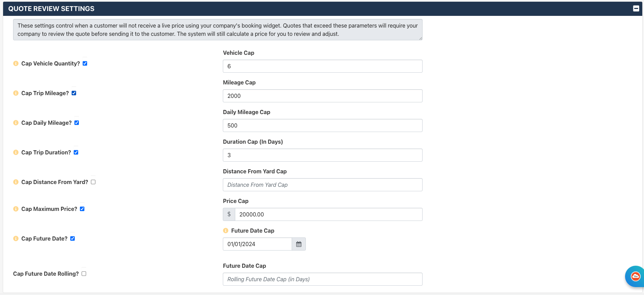Click the info icon beside Cap Maximum Price
The image size is (644, 295).
point(16,209)
